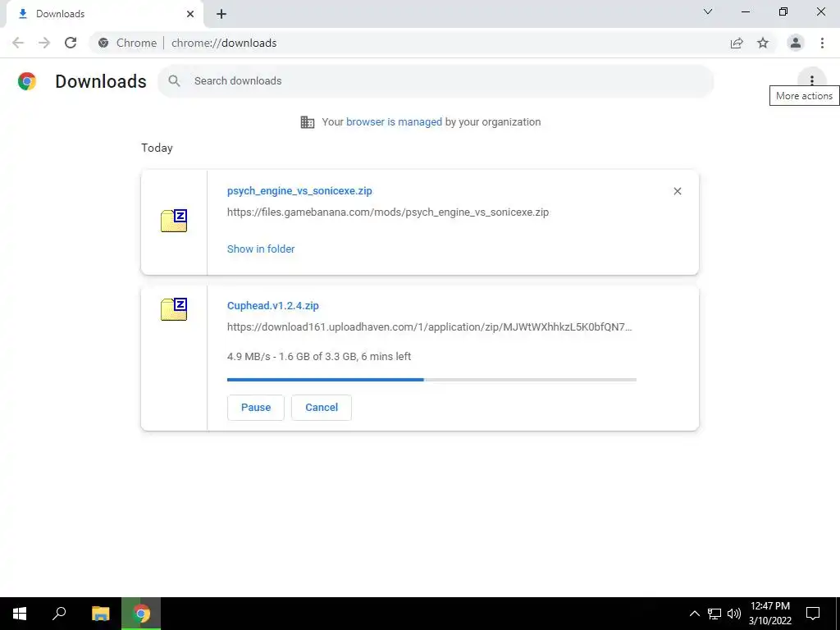
Task: Focus the Search downloads field
Action: click(x=436, y=81)
